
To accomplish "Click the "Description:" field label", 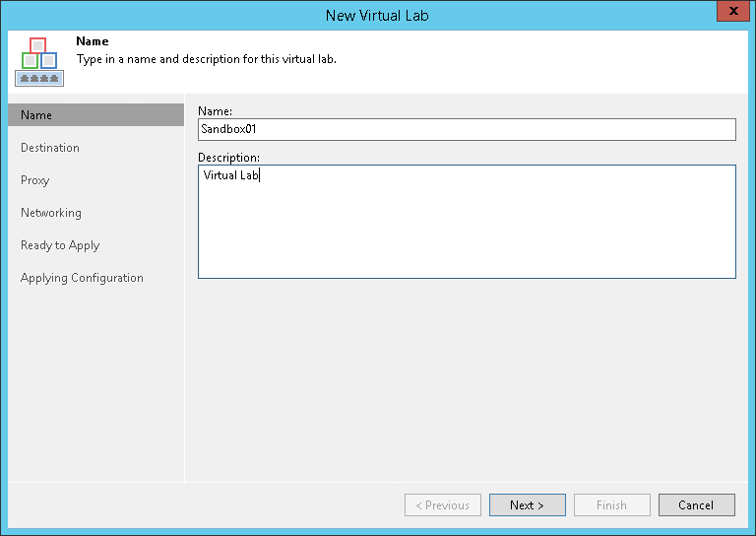I will [x=228, y=158].
